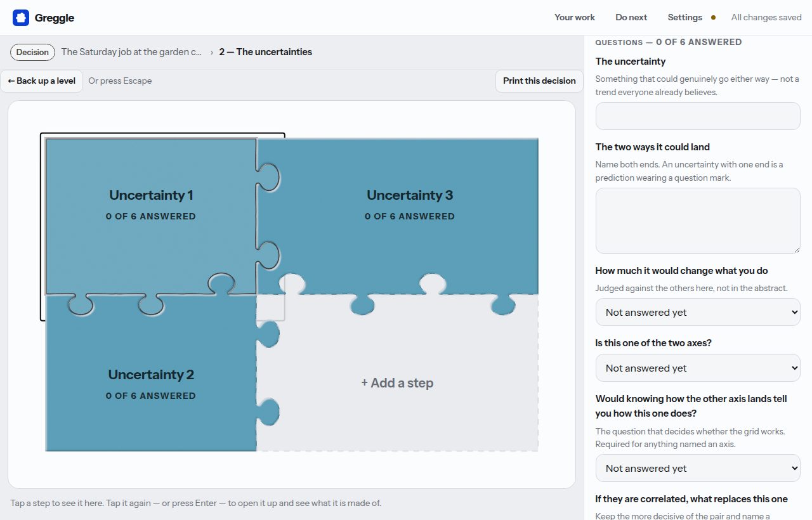Click the Greggle logo icon
Screen dimensions: 812x520
[x=21, y=18]
